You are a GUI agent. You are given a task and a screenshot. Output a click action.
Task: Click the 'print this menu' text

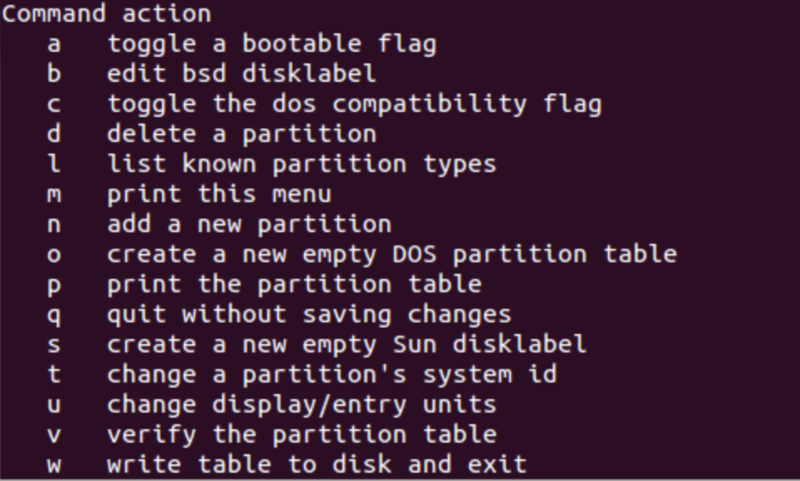tap(220, 194)
